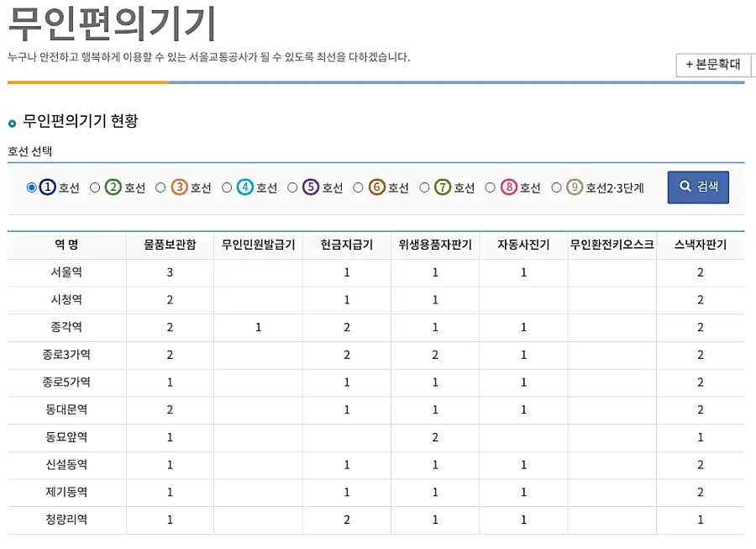Select the 9호선2·3단계 radio option
Image resolution: width=756 pixels, height=549 pixels.
tap(555, 188)
